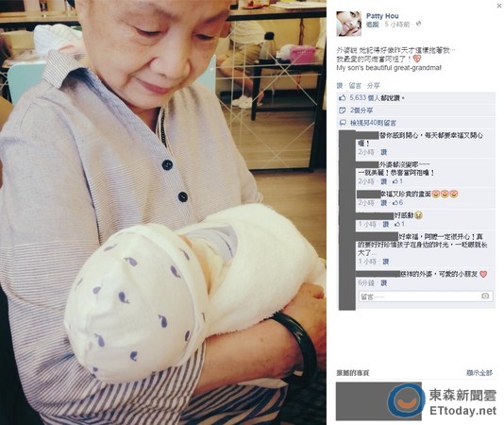Image resolution: width=504 pixels, height=425 pixels.
Task: Click the speech bubble icon beside 檢視另40則留言
Action: (x=343, y=123)
